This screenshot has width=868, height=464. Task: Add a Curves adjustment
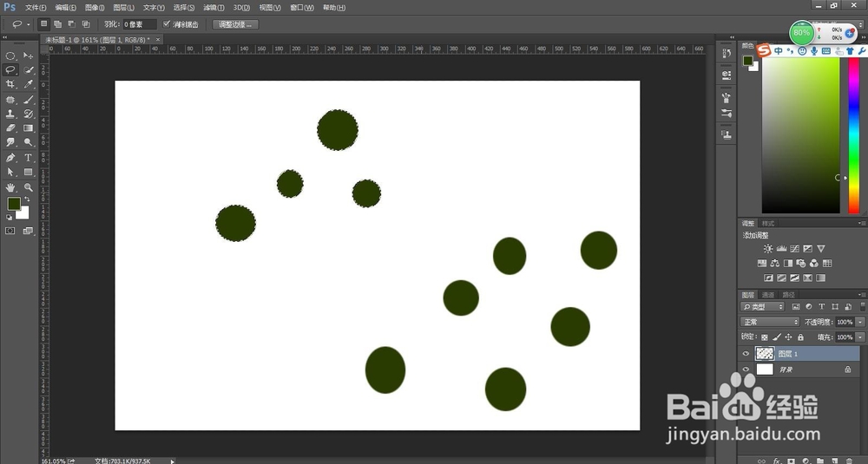[794, 249]
